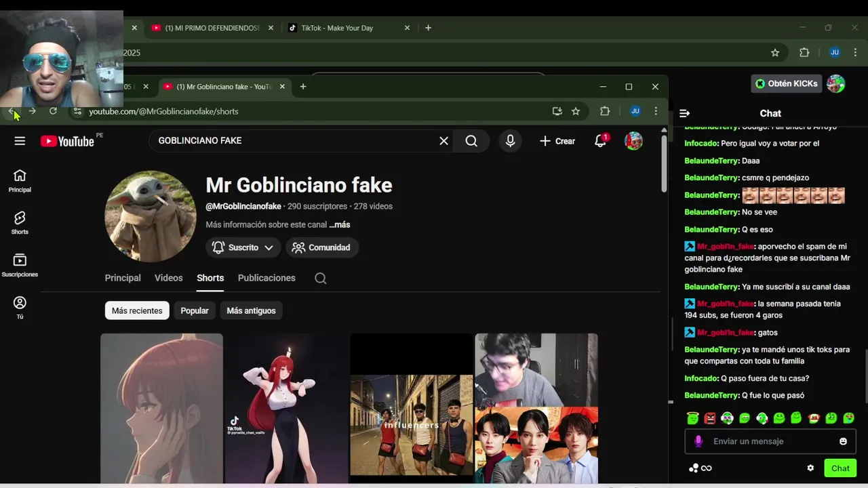
Task: Click the Obtén KICKs button
Action: pyautogui.click(x=787, y=83)
